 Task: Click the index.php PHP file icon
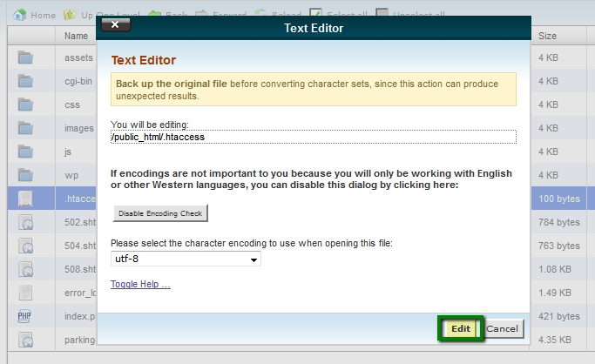click(x=25, y=316)
